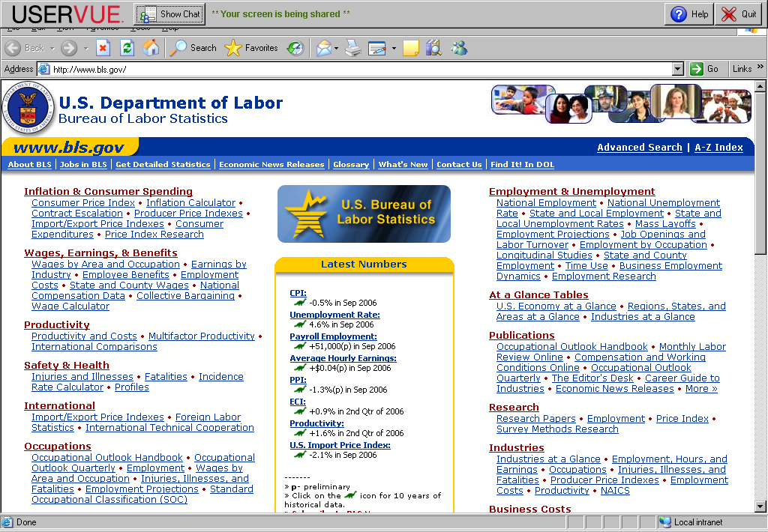
Task: Click the browser Back arrow icon
Action: click(x=13, y=48)
